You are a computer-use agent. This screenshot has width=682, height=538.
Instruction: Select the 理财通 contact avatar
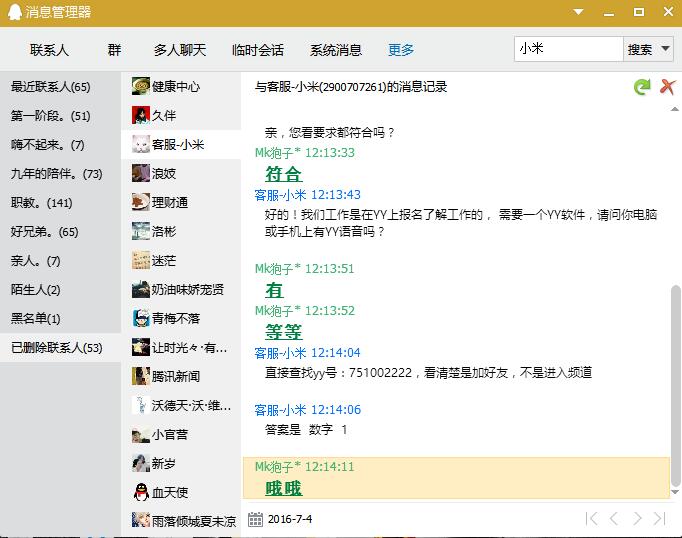pos(140,202)
